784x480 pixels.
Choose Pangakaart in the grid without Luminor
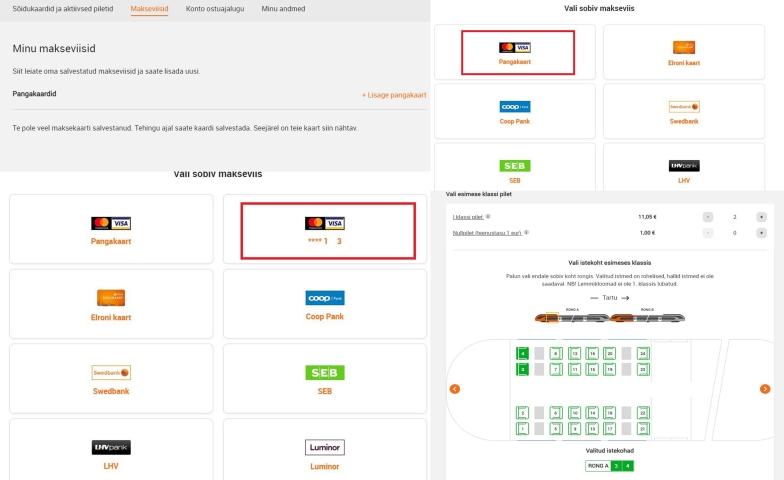point(515,52)
